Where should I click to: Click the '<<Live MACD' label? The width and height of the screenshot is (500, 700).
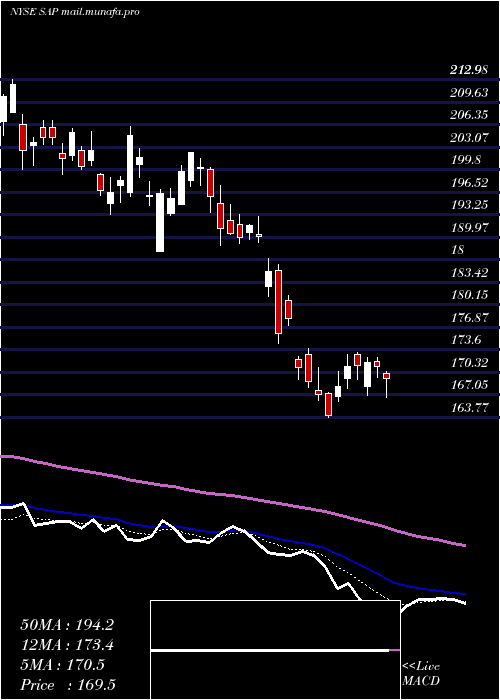click(x=421, y=674)
